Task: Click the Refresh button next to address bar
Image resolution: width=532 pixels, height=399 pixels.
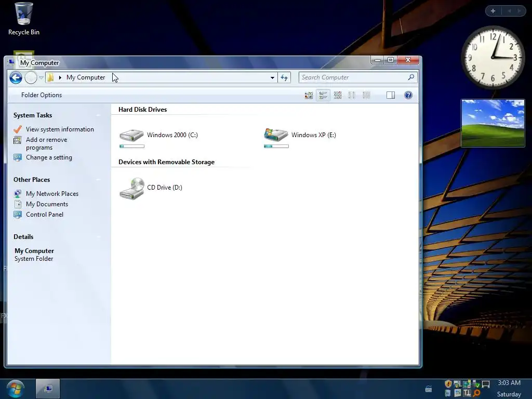Action: coord(284,78)
